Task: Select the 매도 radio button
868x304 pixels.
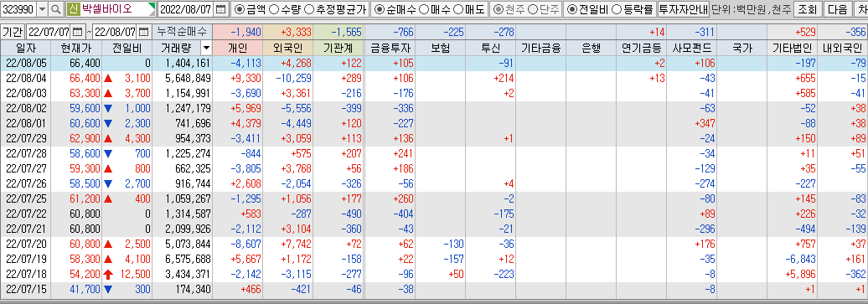Action: pyautogui.click(x=457, y=9)
